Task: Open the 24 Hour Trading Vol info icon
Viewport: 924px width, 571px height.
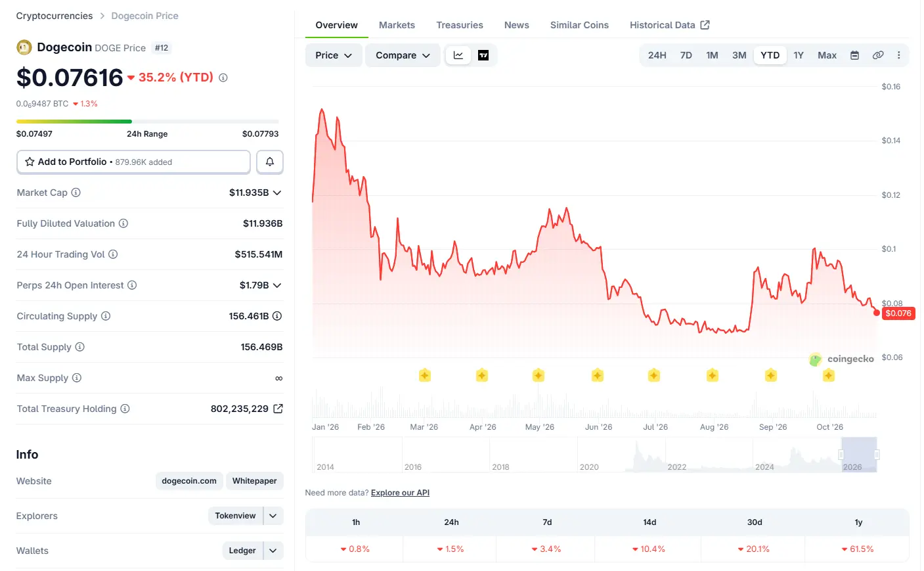Action: click(113, 254)
